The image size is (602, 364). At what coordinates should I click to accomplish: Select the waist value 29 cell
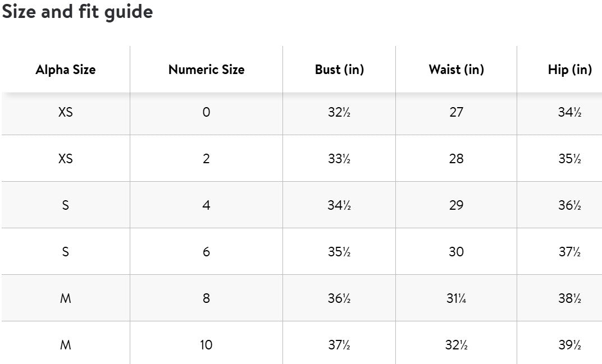click(456, 205)
